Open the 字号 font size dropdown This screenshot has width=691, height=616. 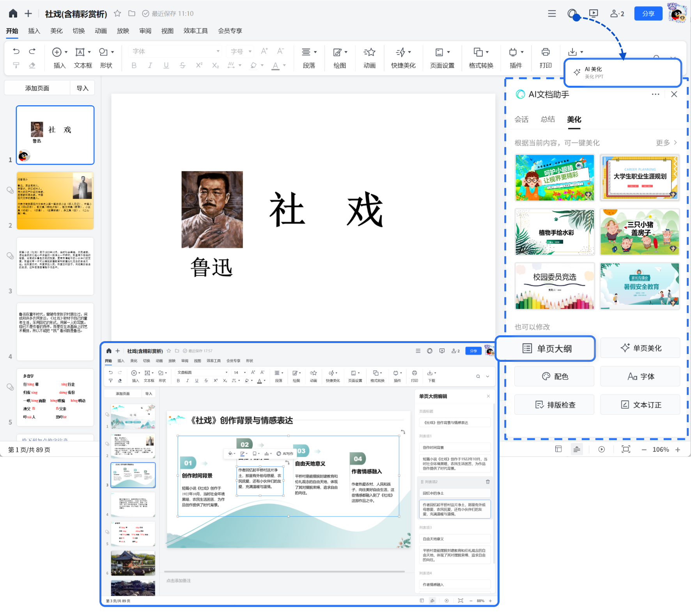[240, 51]
